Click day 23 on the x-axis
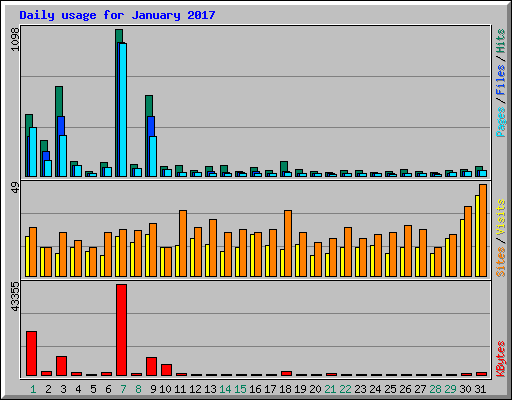The width and height of the screenshot is (512, 400). pos(360,389)
